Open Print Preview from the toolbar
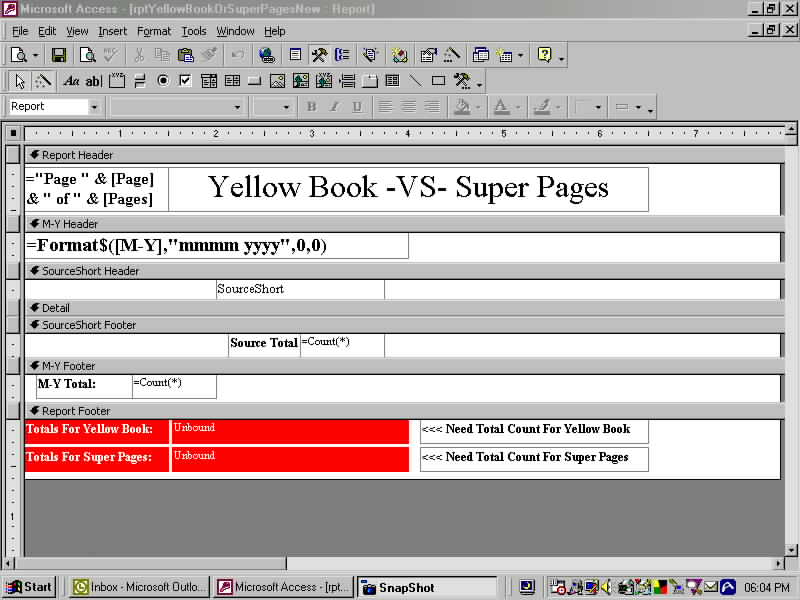The image size is (800, 600). (x=87, y=55)
